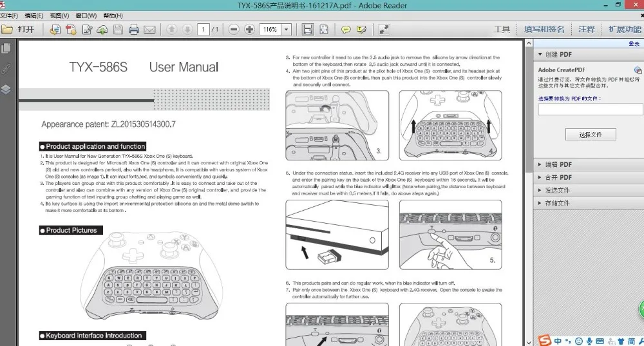This screenshot has width=644, height=346.
Task: Open attachments paperclip panel
Action: pyautogui.click(x=6, y=68)
